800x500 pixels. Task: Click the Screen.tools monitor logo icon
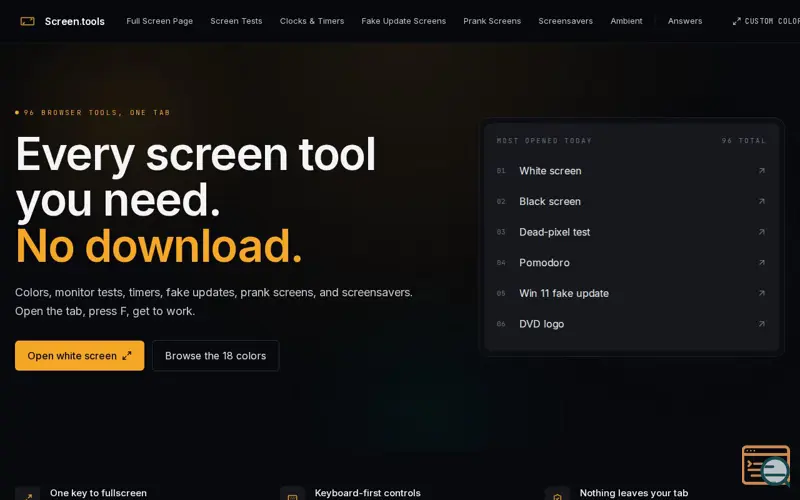28,21
